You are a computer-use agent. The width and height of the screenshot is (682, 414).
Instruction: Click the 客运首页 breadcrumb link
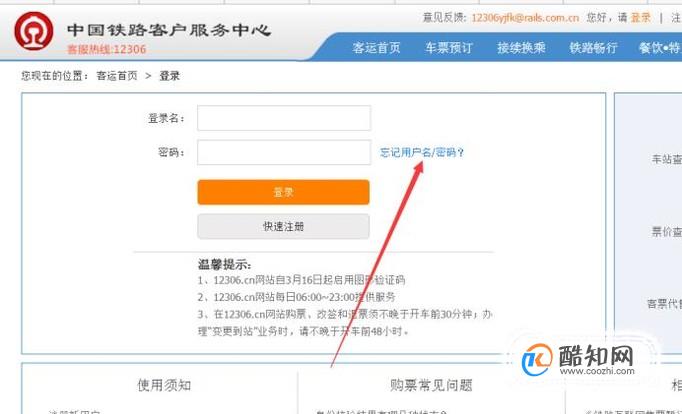tap(117, 76)
